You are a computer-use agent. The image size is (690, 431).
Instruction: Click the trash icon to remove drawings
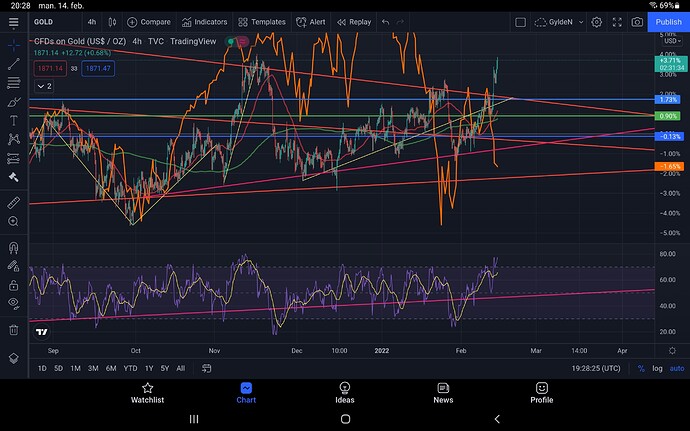[x=14, y=330]
